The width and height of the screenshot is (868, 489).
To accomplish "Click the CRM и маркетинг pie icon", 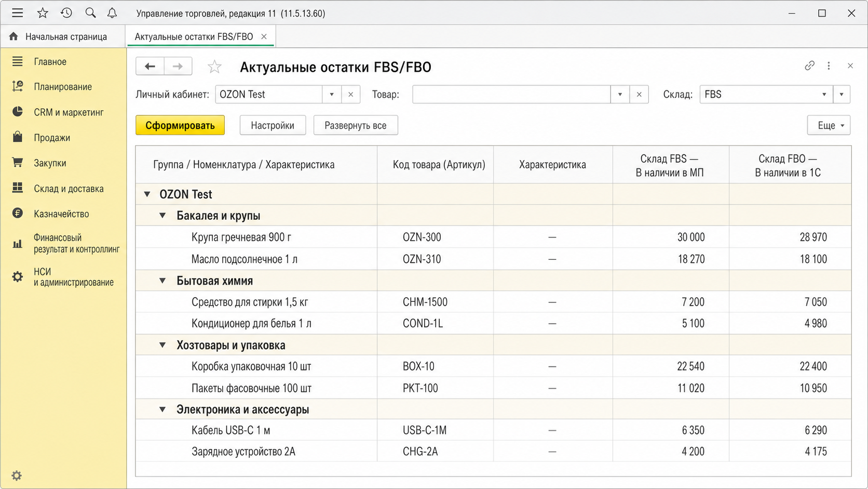I will coord(18,112).
